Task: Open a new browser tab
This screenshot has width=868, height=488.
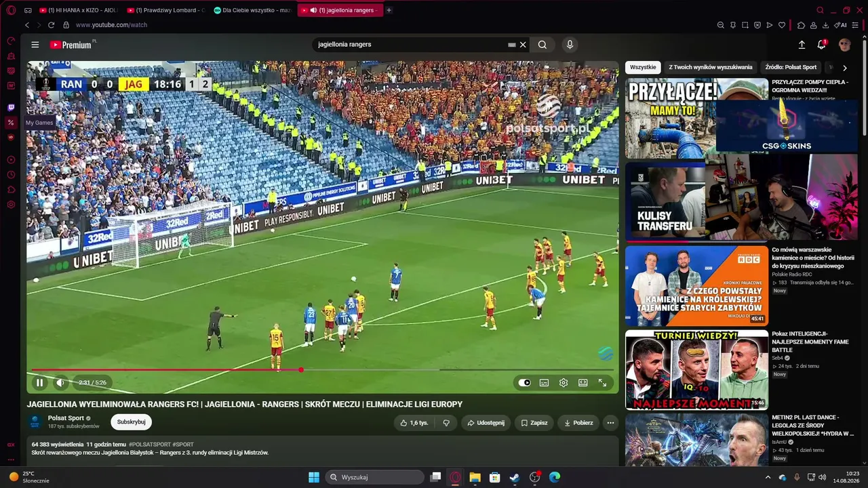Action: pos(389,10)
